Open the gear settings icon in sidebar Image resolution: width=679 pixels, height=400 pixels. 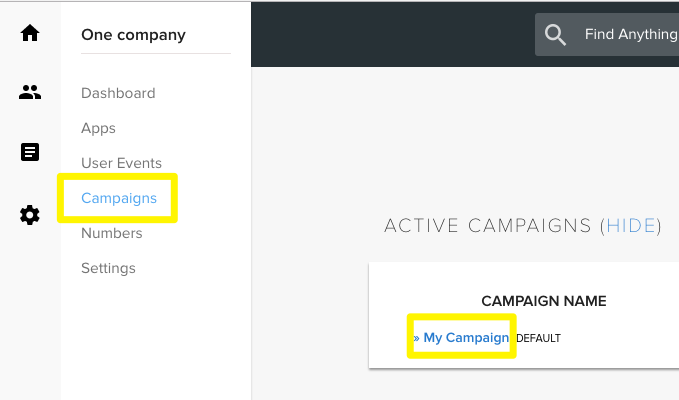30,215
